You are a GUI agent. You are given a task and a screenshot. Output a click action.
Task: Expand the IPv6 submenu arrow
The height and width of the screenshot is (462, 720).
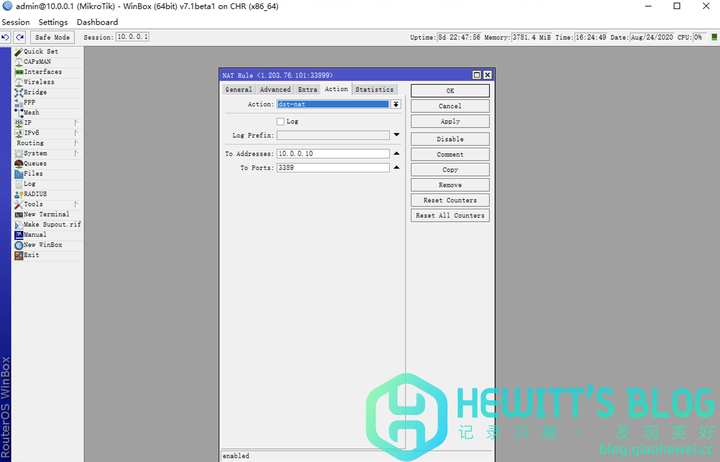[x=76, y=133]
